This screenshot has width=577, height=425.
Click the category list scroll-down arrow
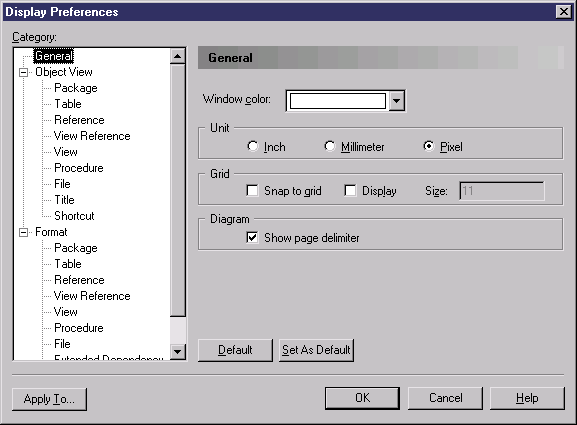177,351
